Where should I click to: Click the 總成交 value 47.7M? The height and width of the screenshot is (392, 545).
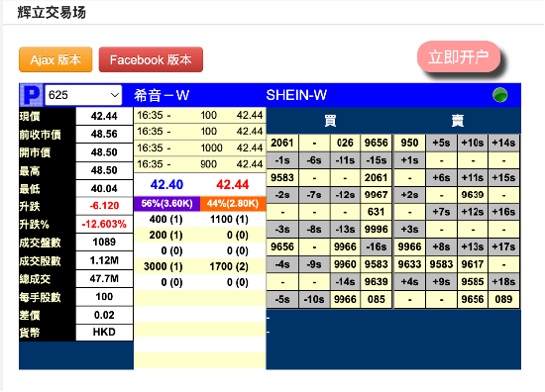coord(104,278)
